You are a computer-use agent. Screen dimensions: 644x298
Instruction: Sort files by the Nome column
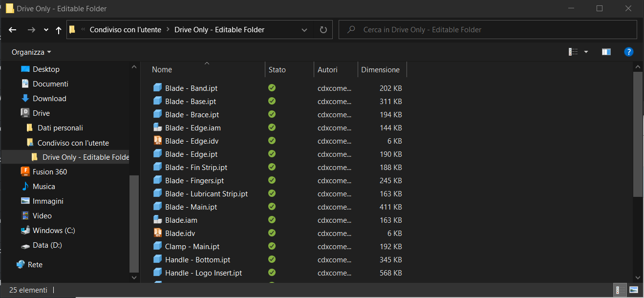(x=162, y=69)
